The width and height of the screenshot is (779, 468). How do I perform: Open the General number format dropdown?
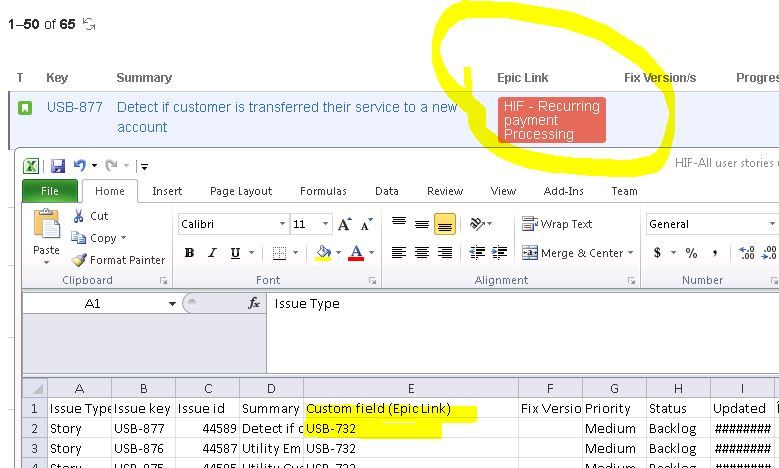pos(772,224)
